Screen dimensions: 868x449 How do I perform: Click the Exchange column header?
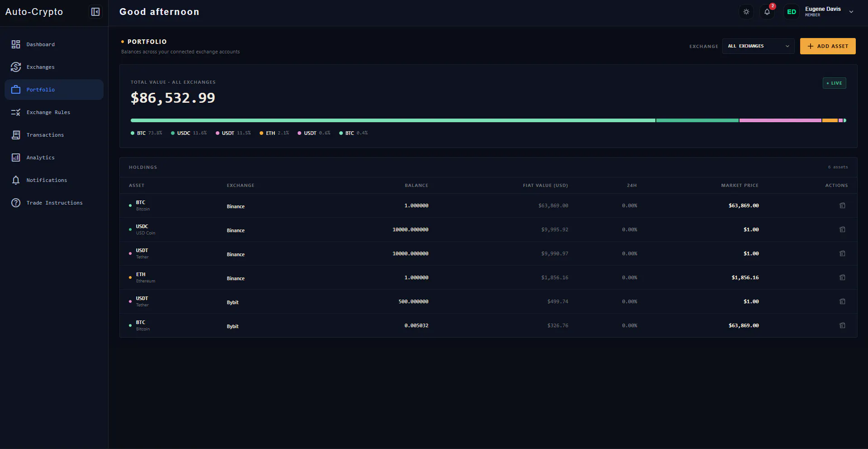[x=241, y=186]
